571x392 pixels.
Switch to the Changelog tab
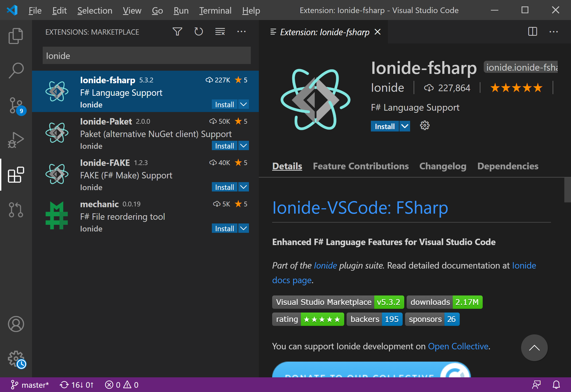coord(443,166)
